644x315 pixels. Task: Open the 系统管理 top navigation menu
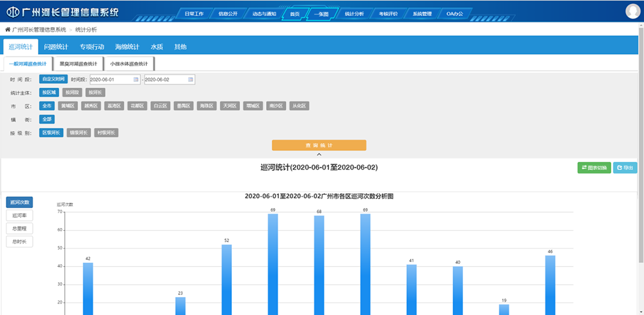click(x=422, y=13)
